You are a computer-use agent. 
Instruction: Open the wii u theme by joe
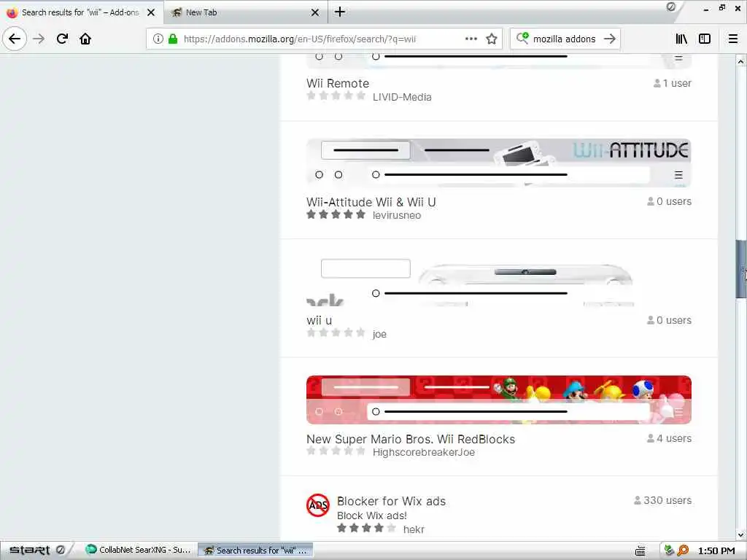pos(320,321)
